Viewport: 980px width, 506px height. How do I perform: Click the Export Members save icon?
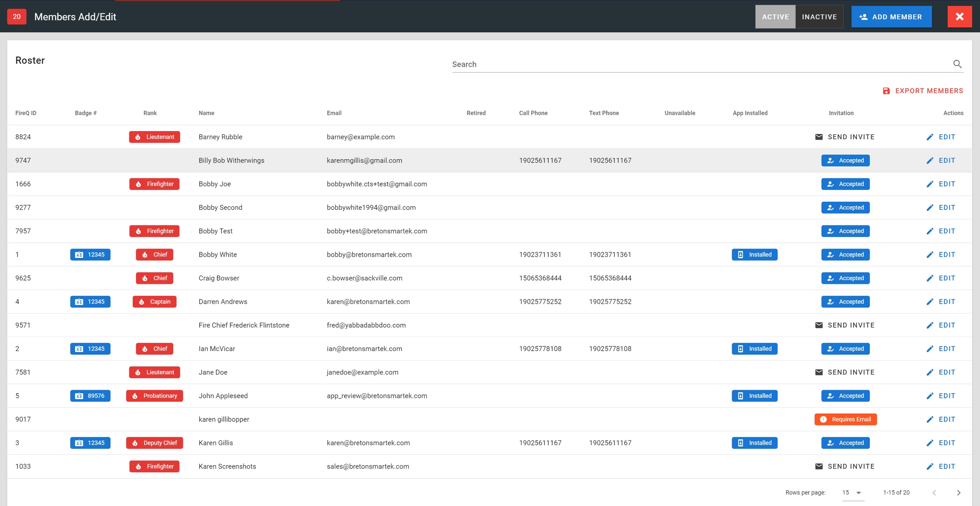pos(886,91)
